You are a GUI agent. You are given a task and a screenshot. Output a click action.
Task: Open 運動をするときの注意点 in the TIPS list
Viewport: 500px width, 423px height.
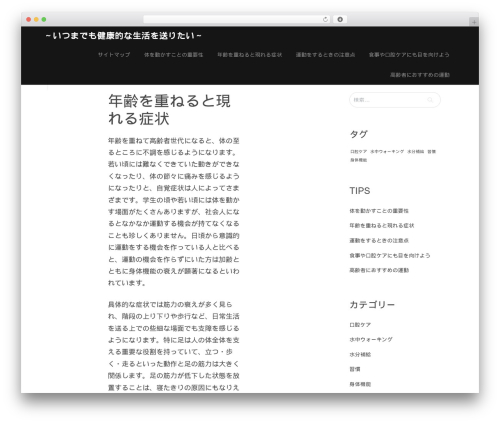click(379, 240)
